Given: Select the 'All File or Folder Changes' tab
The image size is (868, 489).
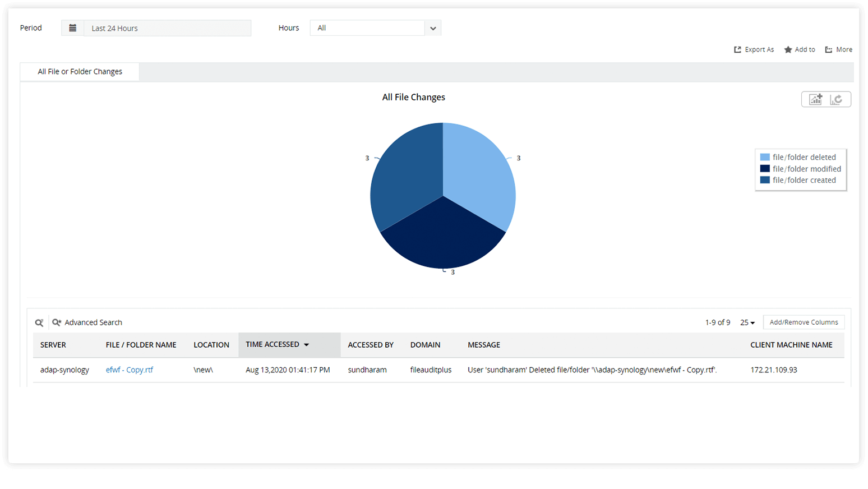Looking at the screenshot, I should coord(79,71).
